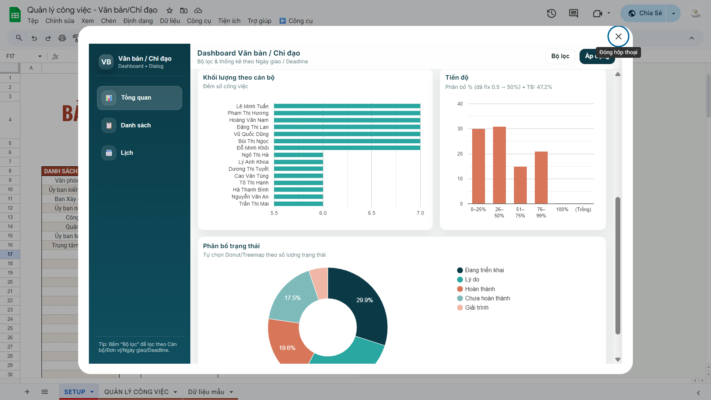Viewport: 711px width, 400px height.
Task: Expand the Dữ liệu mẫu tab dropdown
Action: click(x=232, y=392)
